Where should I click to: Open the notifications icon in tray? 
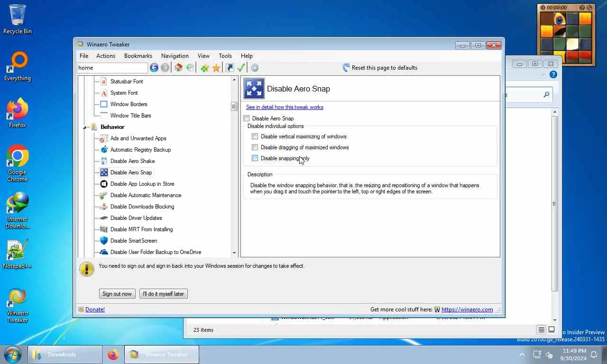[593, 355]
